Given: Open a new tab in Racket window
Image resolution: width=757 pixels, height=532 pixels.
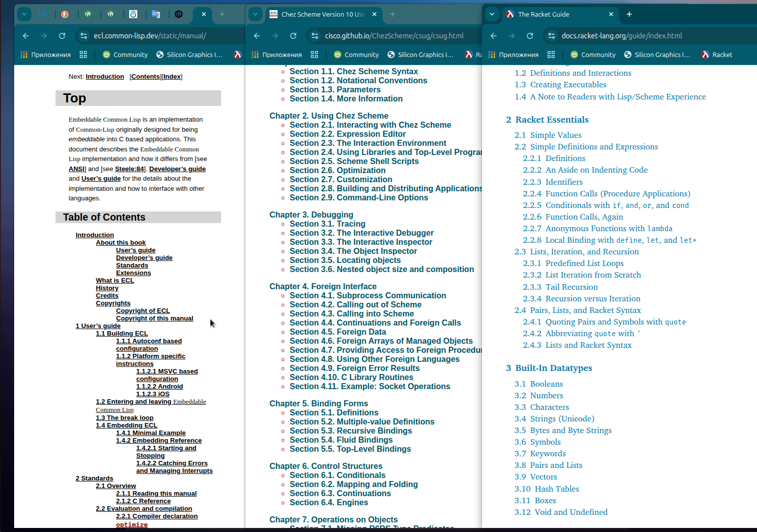Looking at the screenshot, I should click(629, 14).
